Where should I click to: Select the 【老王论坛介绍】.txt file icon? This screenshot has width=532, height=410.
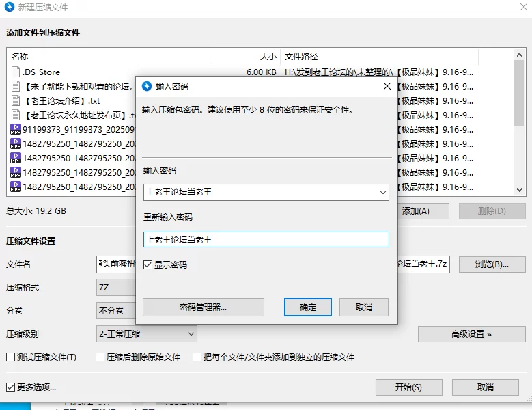coord(16,100)
